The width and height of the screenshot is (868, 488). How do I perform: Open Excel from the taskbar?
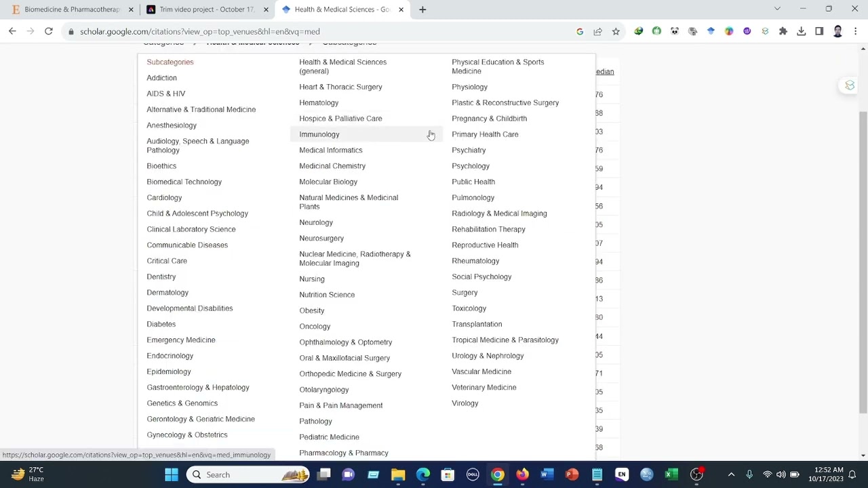coord(671,474)
